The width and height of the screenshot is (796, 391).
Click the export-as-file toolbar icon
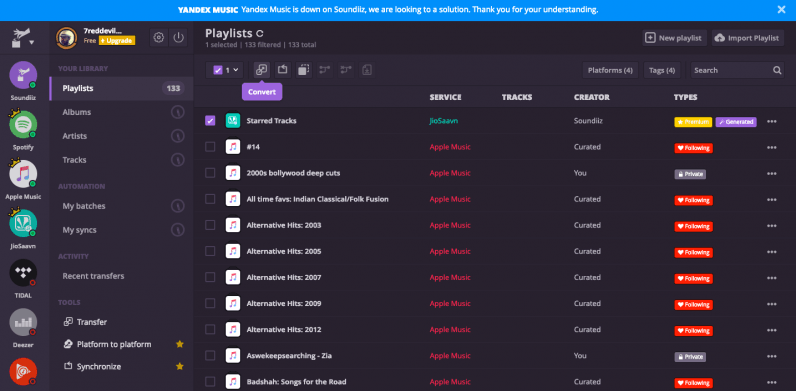367,70
